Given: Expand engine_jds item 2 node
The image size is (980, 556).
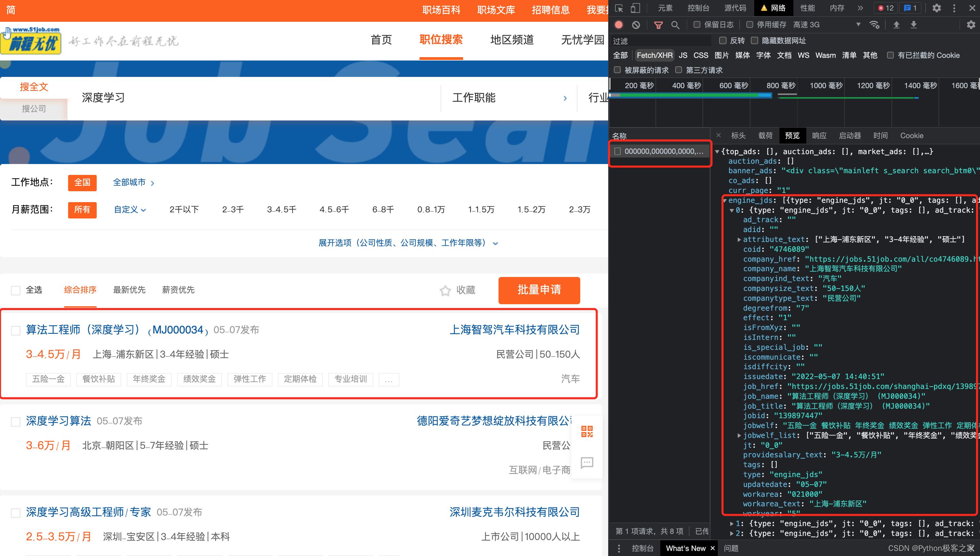Looking at the screenshot, I should [732, 534].
